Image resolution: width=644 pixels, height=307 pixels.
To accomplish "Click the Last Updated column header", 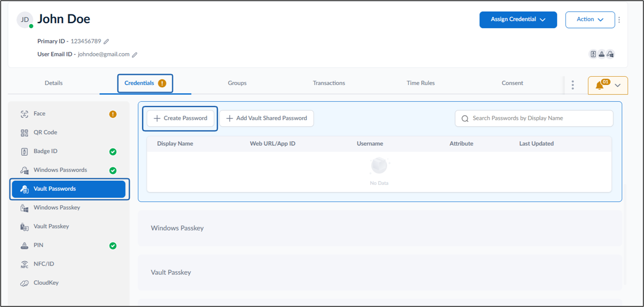I will [536, 144].
